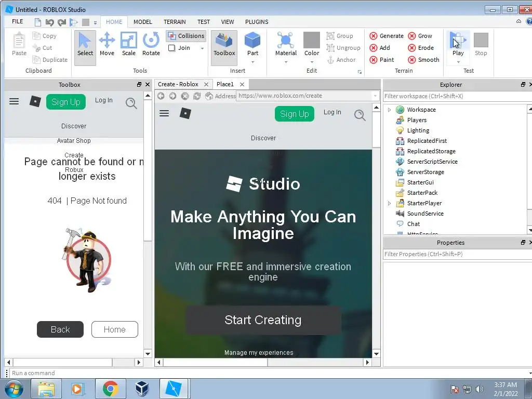
Task: Click the Filter workspace input field
Action: point(457,96)
